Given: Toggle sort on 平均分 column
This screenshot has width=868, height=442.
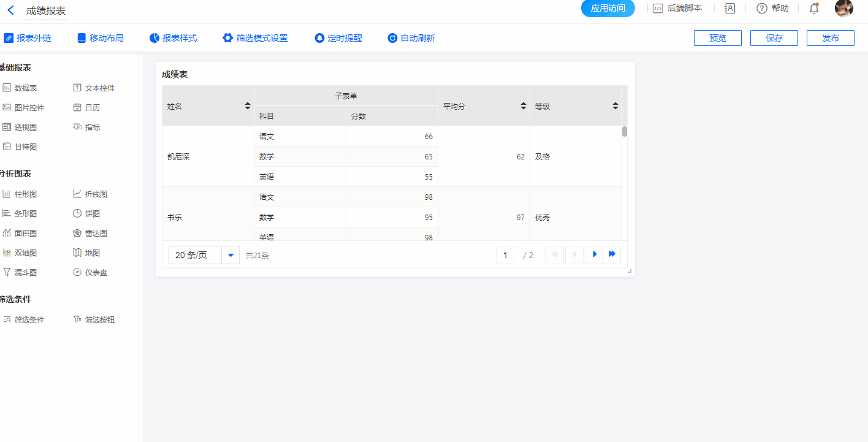Looking at the screenshot, I should coord(523,106).
